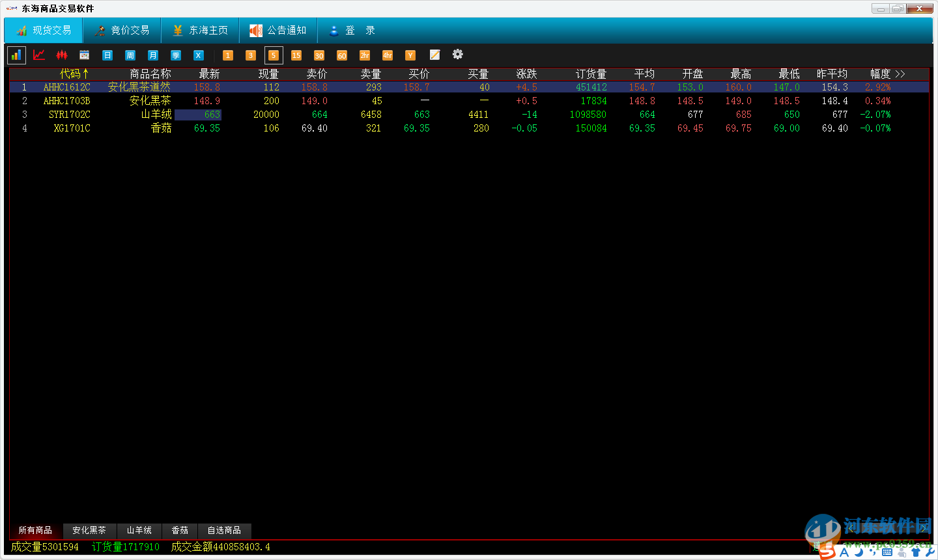Open the gear settings icon in toolbar

tap(458, 54)
